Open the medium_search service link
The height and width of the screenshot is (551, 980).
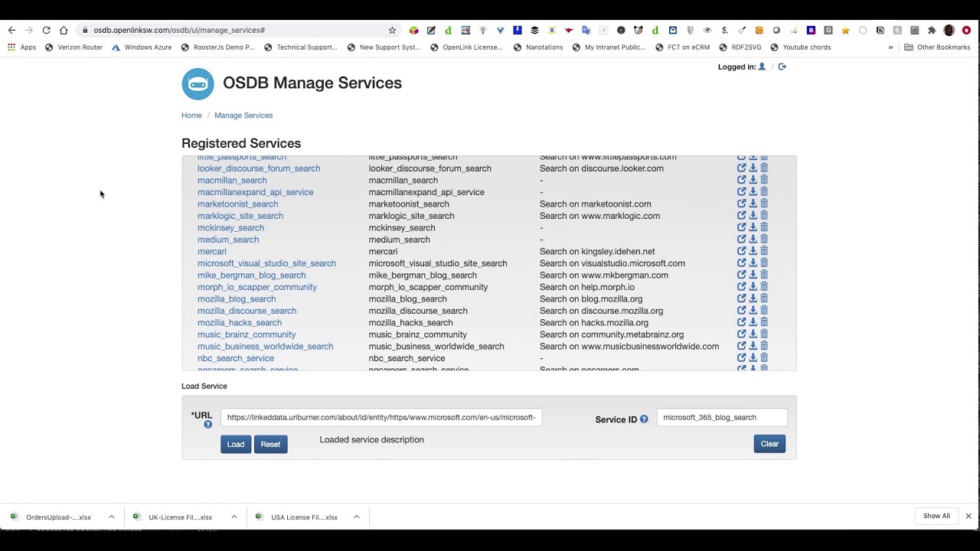228,240
